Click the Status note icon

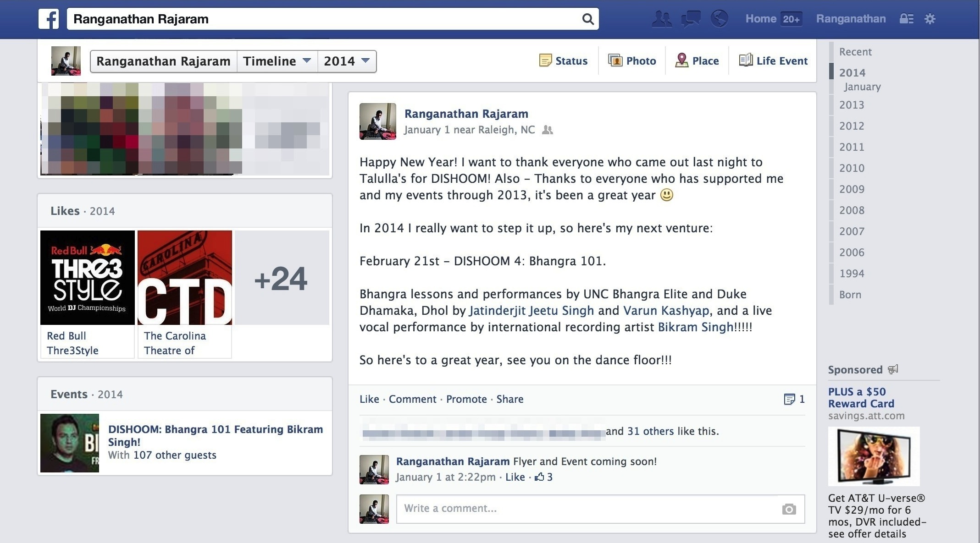(x=545, y=60)
